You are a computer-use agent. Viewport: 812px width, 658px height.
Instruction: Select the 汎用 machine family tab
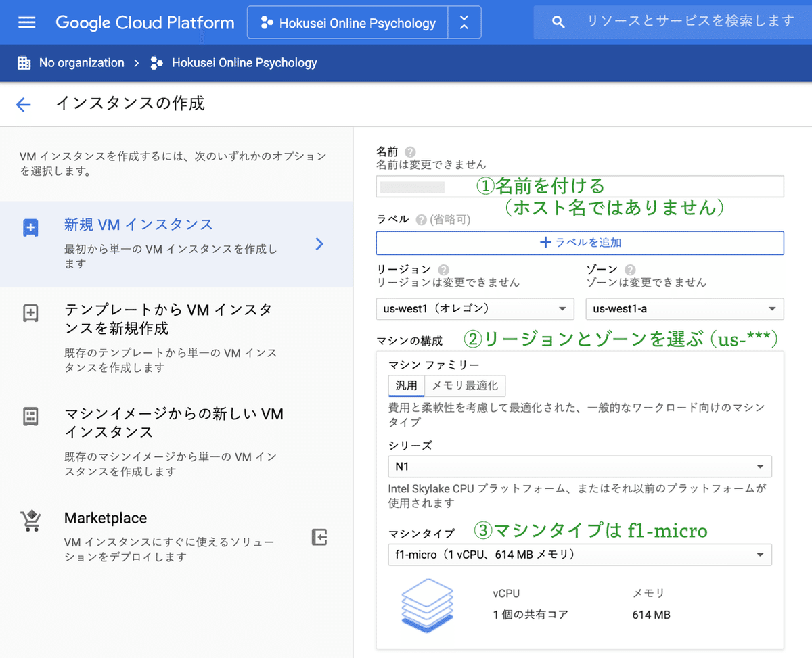(x=407, y=385)
